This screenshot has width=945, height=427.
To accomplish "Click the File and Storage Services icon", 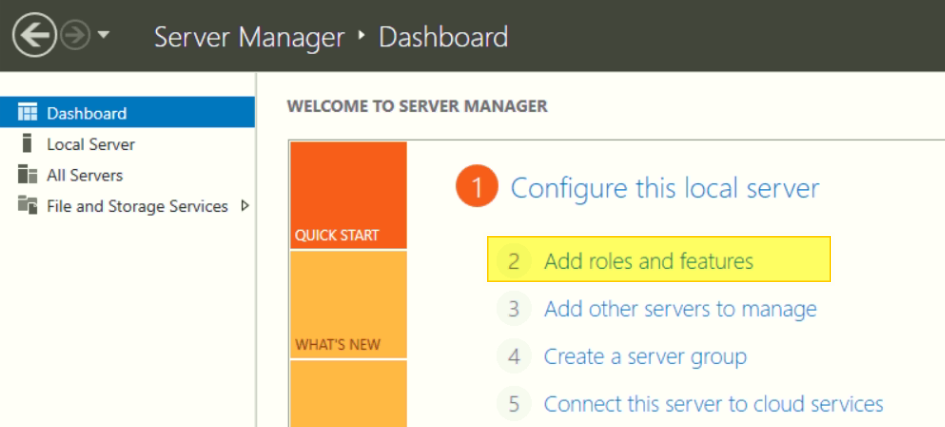I will pos(28,206).
